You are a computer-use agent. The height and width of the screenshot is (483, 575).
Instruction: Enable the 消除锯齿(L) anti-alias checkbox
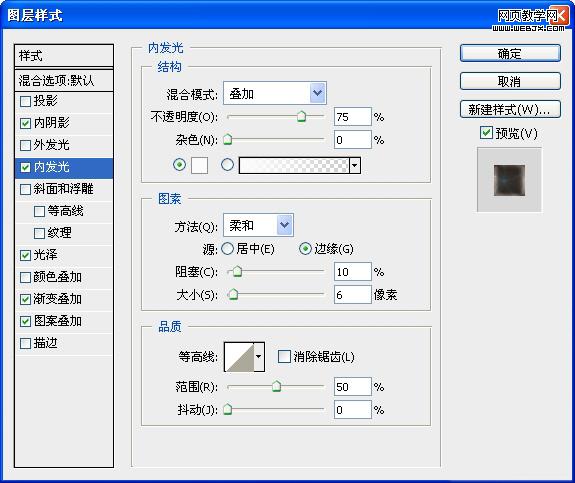[284, 356]
